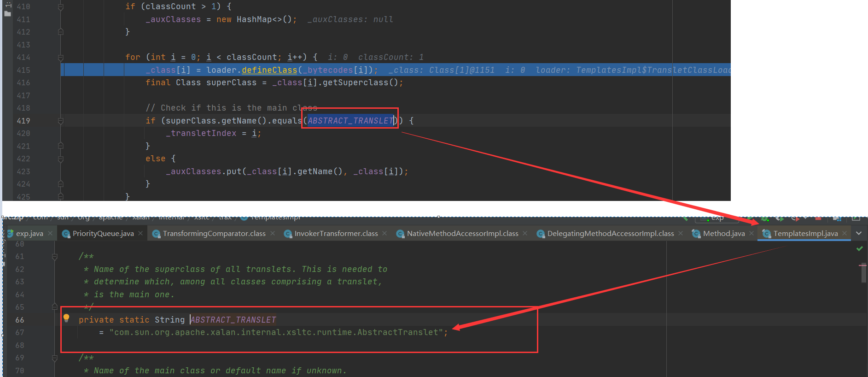Close the TransformingComparator.class tab
This screenshot has height=377, width=868.
click(273, 233)
